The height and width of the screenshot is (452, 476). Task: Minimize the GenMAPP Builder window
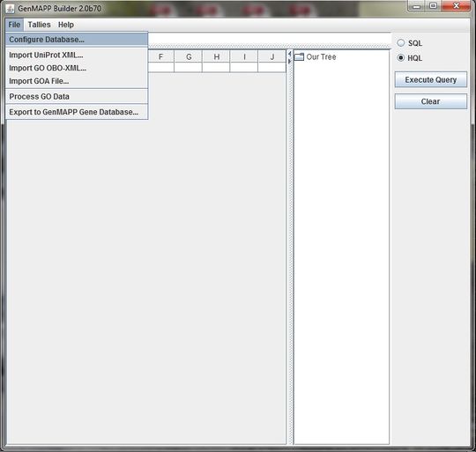pyautogui.click(x=417, y=6)
